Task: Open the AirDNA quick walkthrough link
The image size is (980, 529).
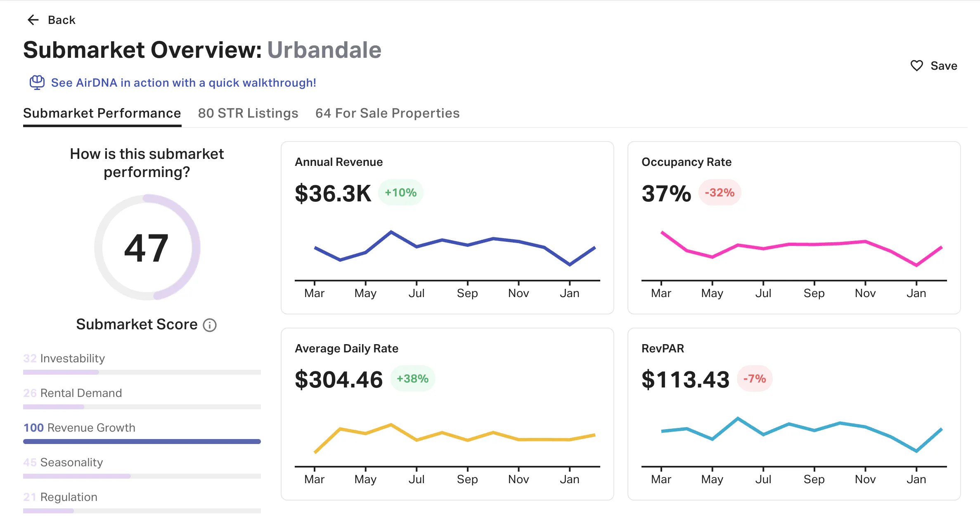Action: (183, 83)
